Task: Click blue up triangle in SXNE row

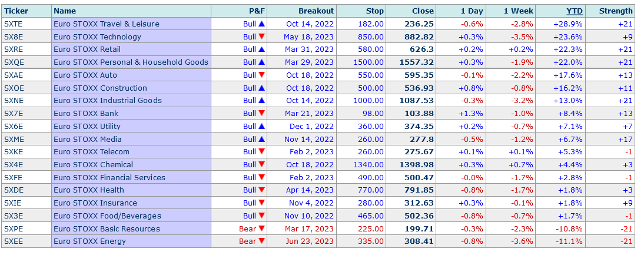Action: point(261,100)
